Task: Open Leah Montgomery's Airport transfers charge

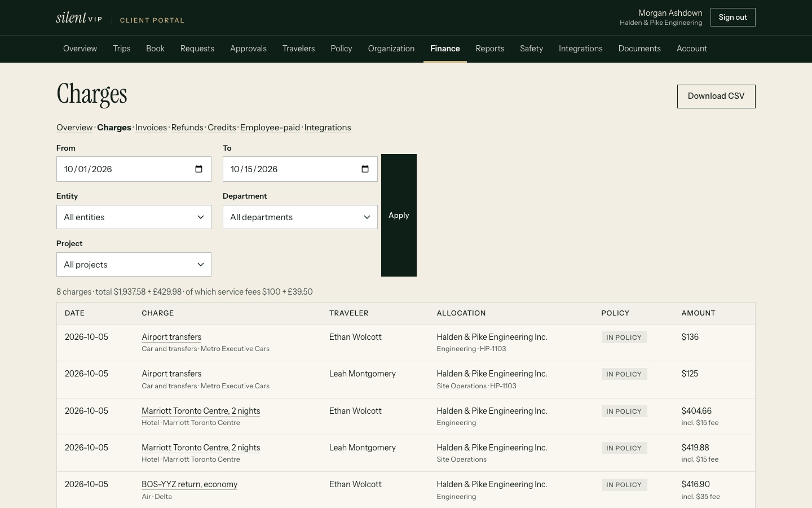Action: pos(171,374)
